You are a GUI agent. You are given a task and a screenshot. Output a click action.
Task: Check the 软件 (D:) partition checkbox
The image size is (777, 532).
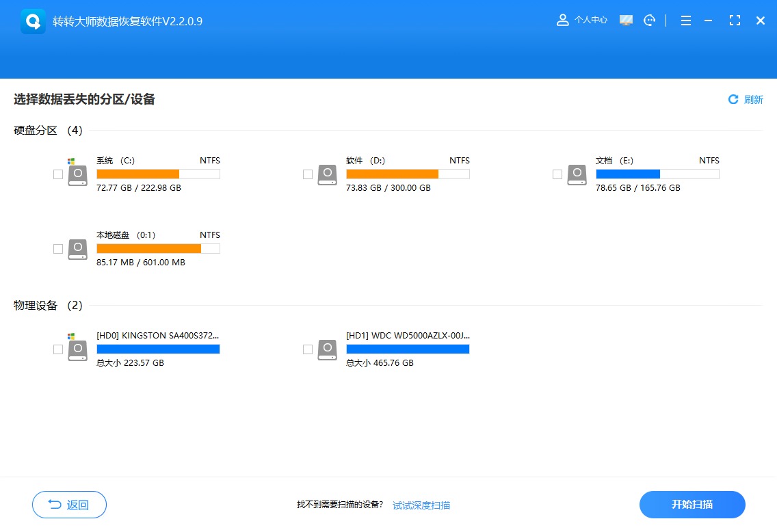(x=308, y=174)
